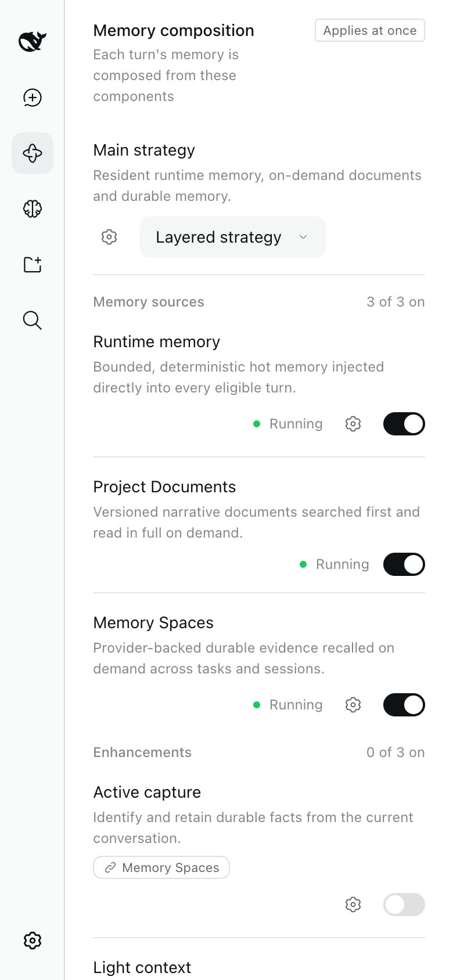Image resolution: width=453 pixels, height=980 pixels.
Task: Open the Layered strategy dropdown
Action: [233, 237]
